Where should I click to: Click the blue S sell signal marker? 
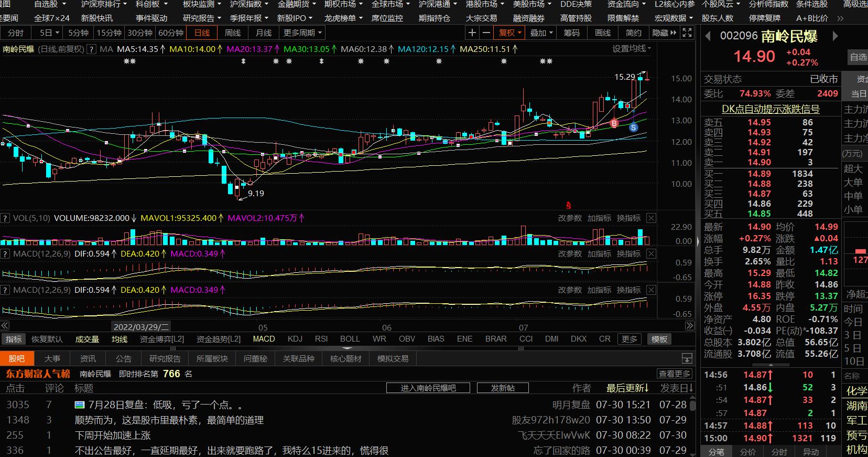pyautogui.click(x=633, y=127)
